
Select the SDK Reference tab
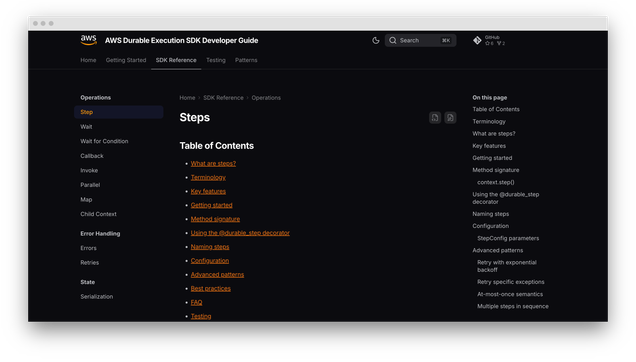[176, 60]
